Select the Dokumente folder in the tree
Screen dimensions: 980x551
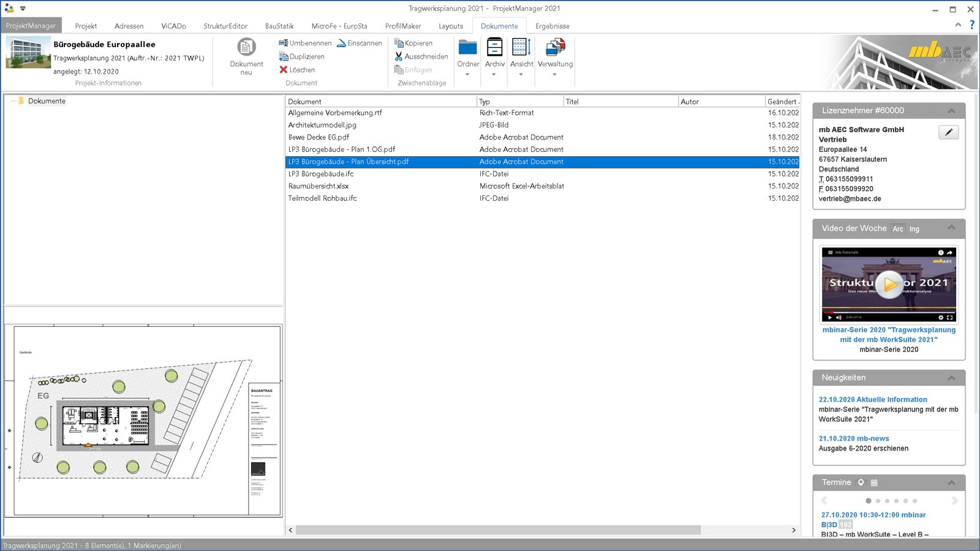click(47, 101)
